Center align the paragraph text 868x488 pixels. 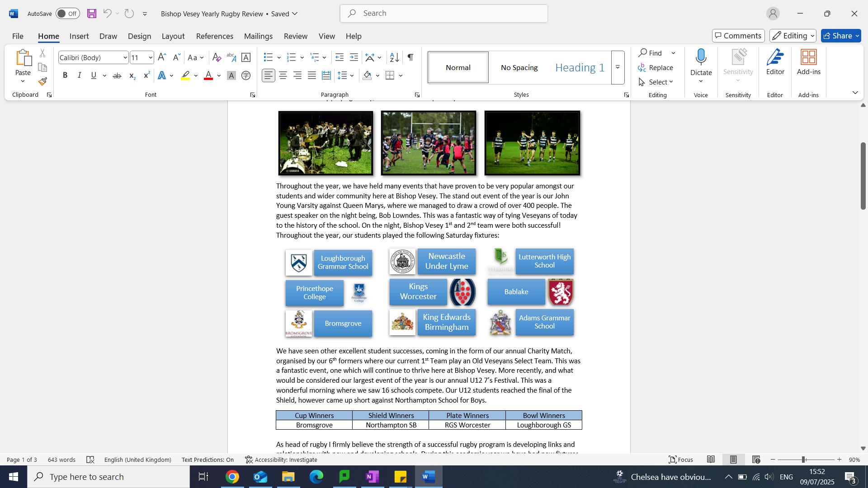click(x=283, y=75)
